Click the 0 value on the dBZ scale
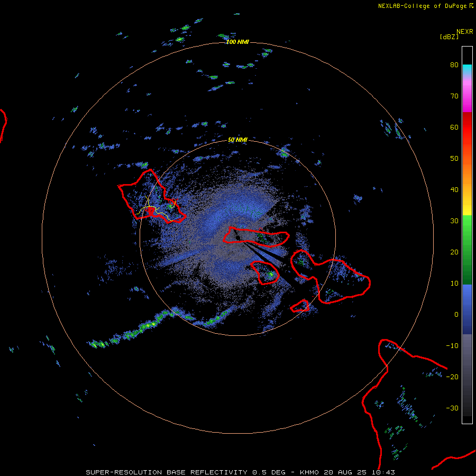The width and height of the screenshot is (476, 476). click(456, 315)
